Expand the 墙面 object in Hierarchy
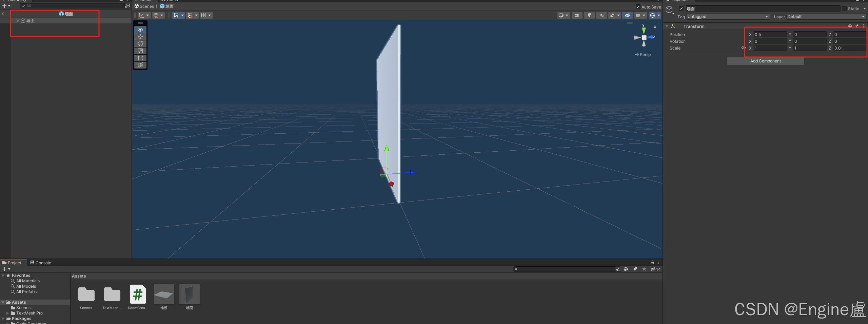Screen dimensions: 868x324 [18, 21]
